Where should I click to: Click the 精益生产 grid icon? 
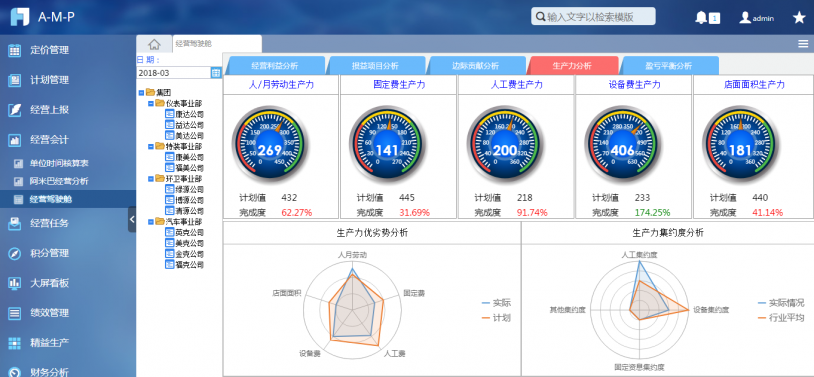click(15, 343)
